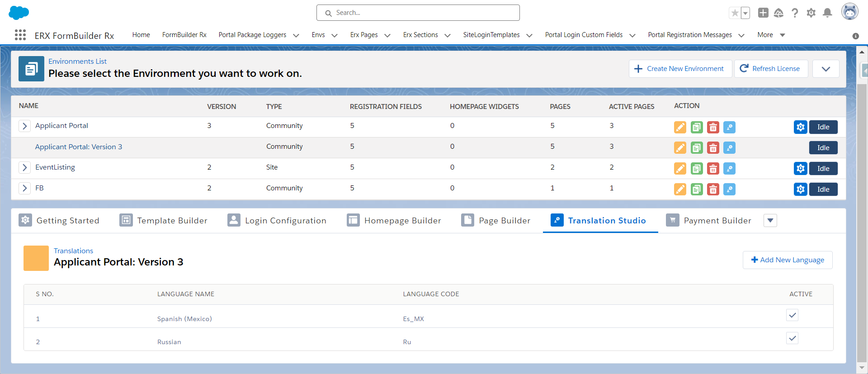This screenshot has width=868, height=374.
Task: Click into the global Search field
Action: click(418, 13)
